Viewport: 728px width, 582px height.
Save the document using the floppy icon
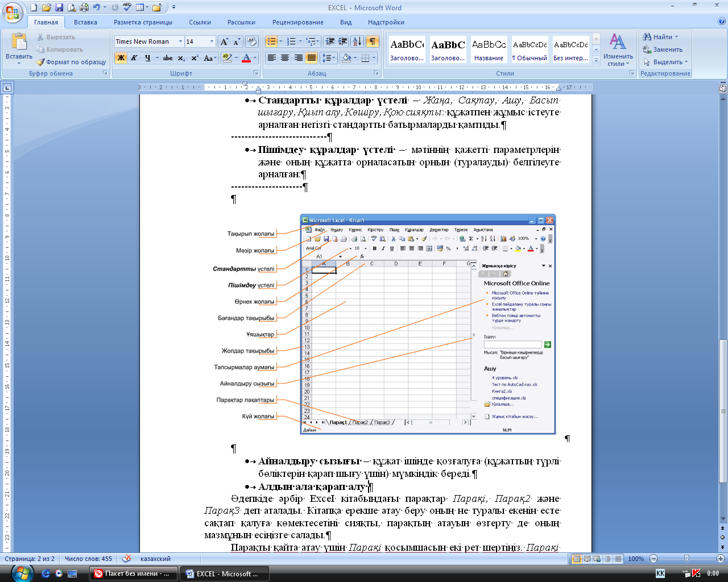(x=59, y=7)
